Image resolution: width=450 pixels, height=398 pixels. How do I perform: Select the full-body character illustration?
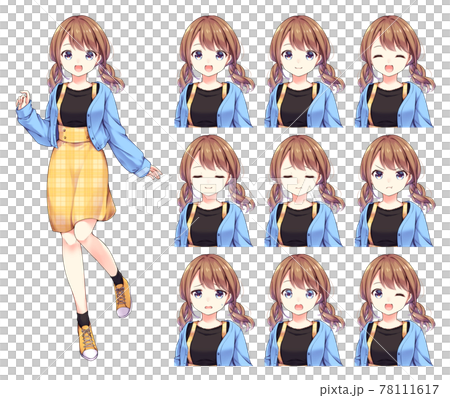click(x=88, y=187)
